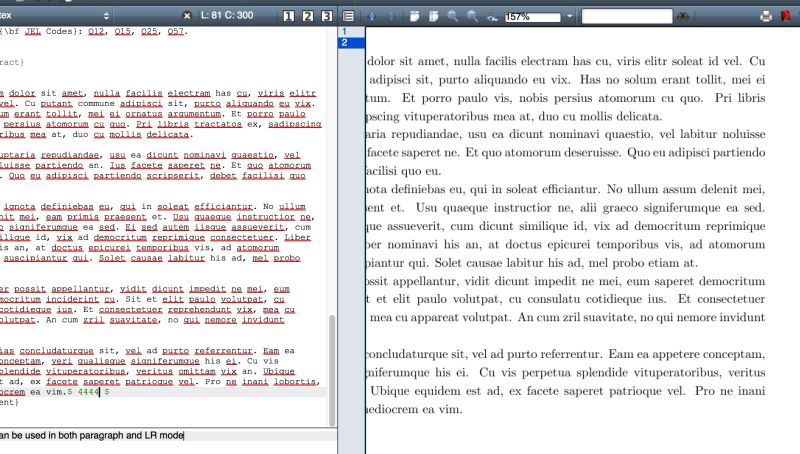Open the document selector dropdown arrows
The image size is (800, 454).
[106, 16]
